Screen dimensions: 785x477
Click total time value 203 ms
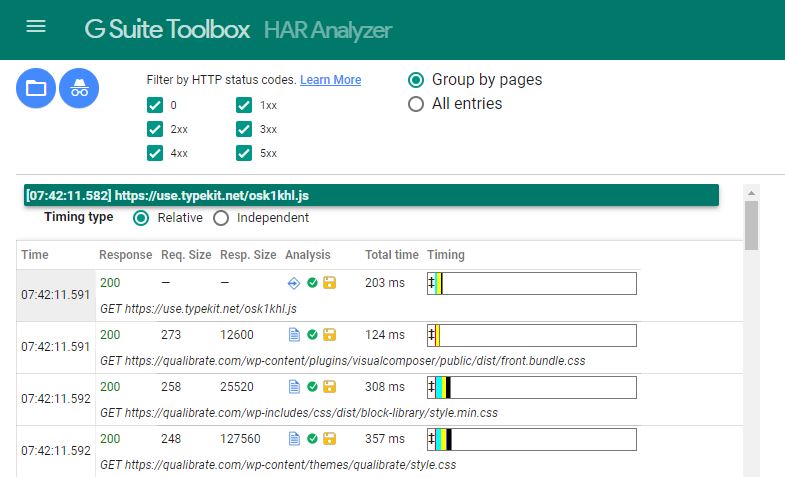point(385,283)
